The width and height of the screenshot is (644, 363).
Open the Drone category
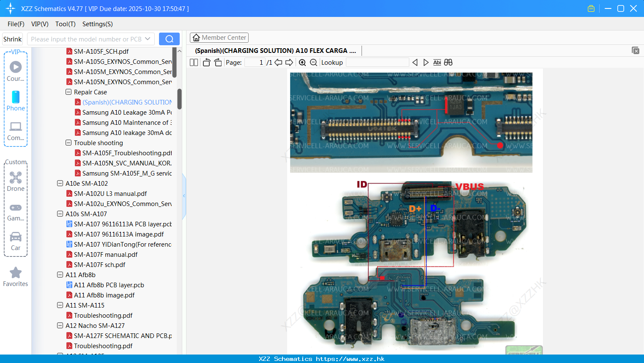[x=16, y=181]
